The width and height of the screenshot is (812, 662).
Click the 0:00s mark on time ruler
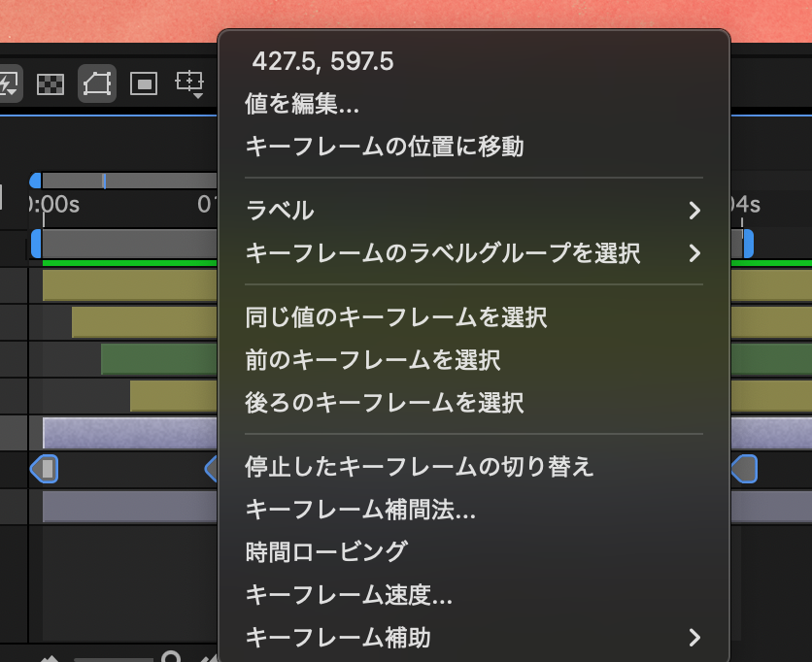click(54, 205)
